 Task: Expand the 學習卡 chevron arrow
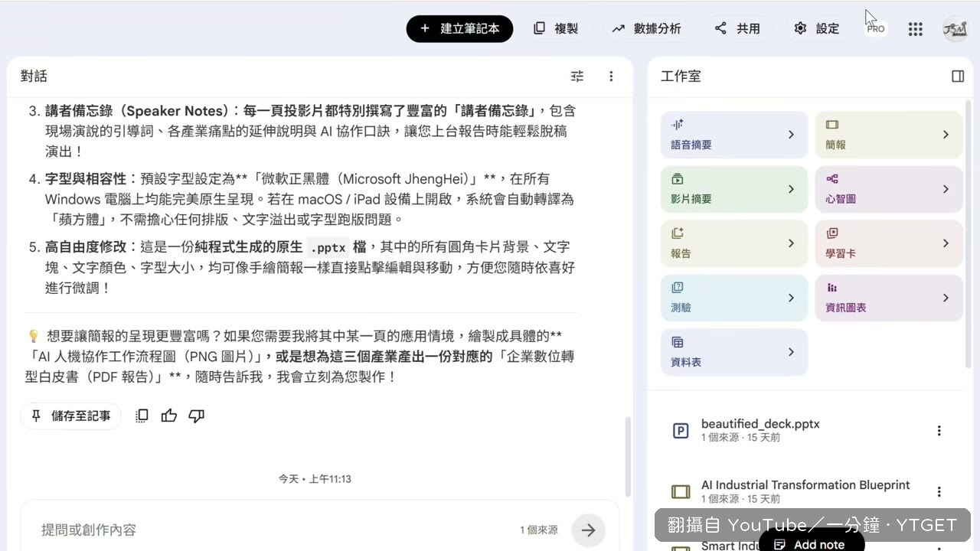[x=946, y=243]
